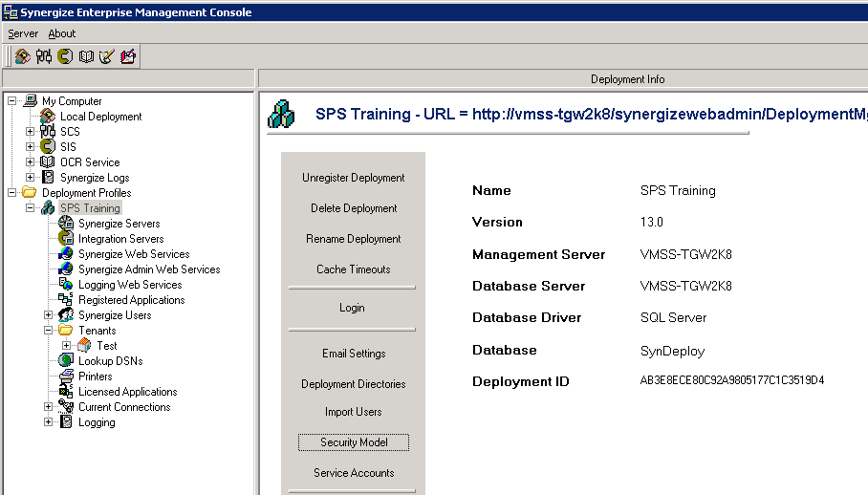The image size is (868, 495).
Task: Click the Logging node icon
Action: coord(66,422)
